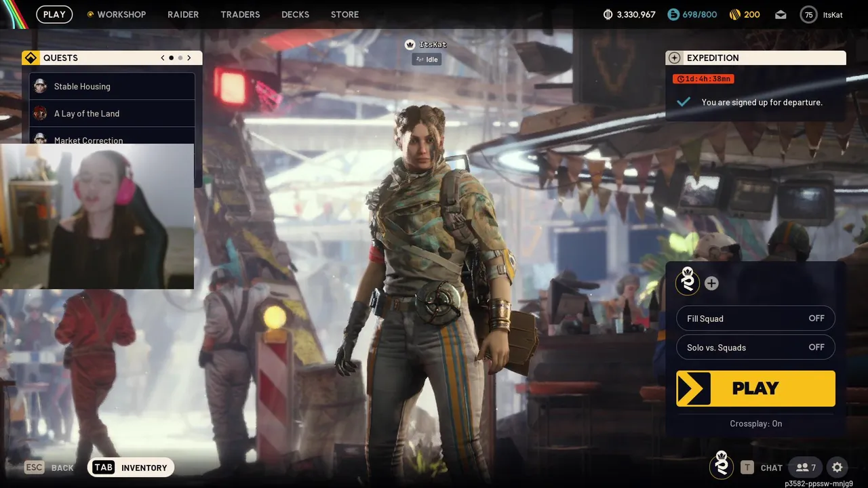Viewport: 868px width, 488px height.
Task: Click the coin currency icon beside 3,330,967
Action: [608, 14]
